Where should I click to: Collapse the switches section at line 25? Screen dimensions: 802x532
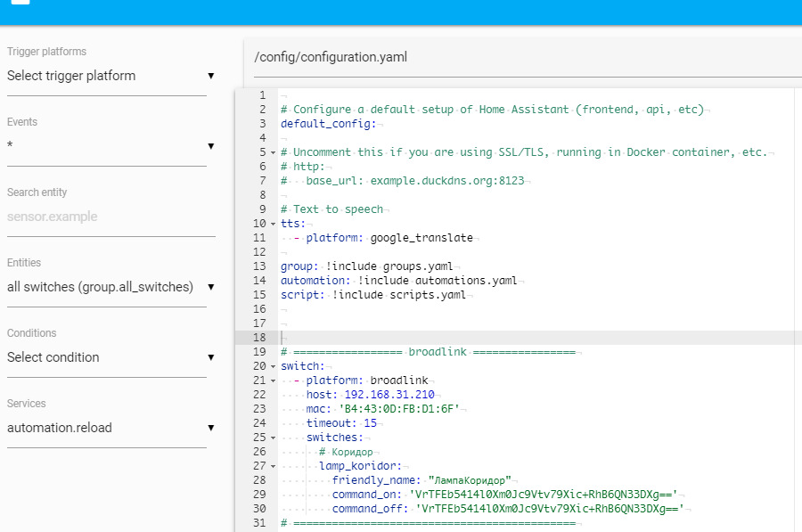pyautogui.click(x=273, y=438)
